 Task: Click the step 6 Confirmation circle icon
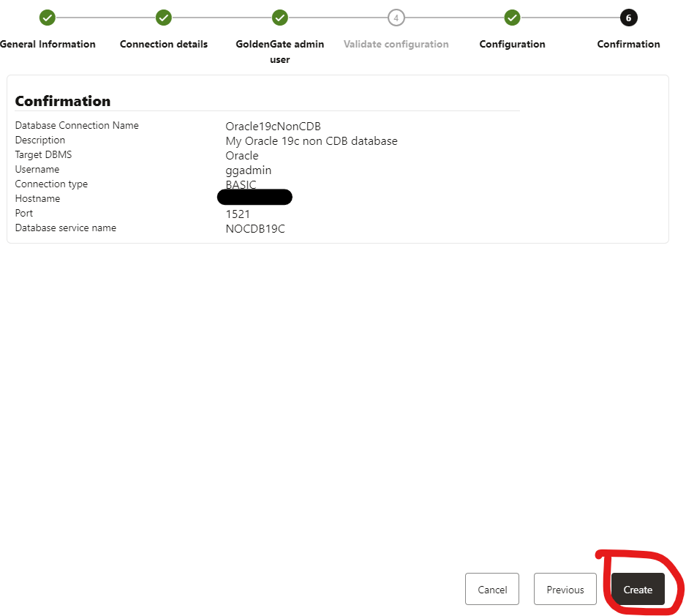(628, 18)
